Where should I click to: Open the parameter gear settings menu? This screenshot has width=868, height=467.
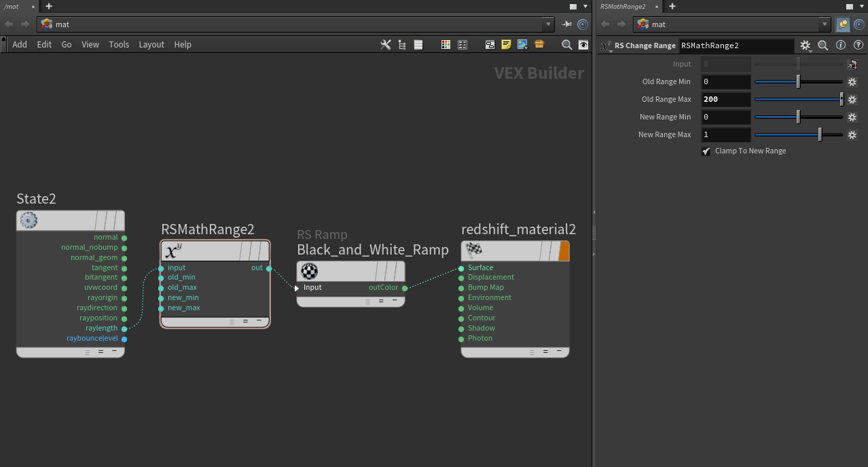[x=806, y=45]
